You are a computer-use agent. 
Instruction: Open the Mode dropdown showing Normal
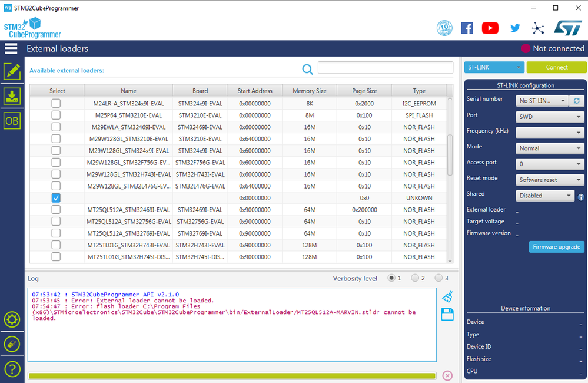[x=550, y=148]
